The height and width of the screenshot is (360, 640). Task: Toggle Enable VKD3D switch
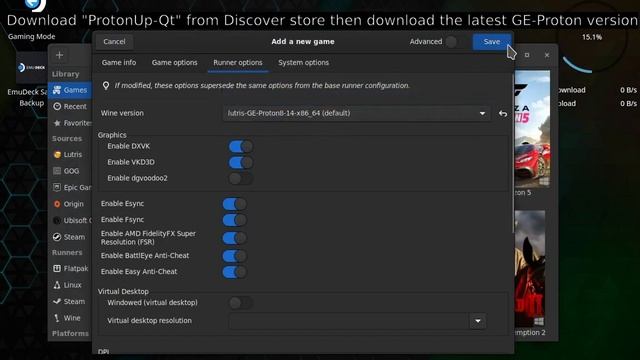241,162
